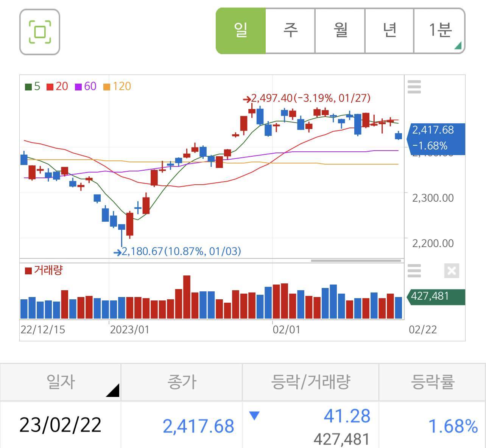Close the volume panel with X button
486x448 pixels.
[452, 271]
